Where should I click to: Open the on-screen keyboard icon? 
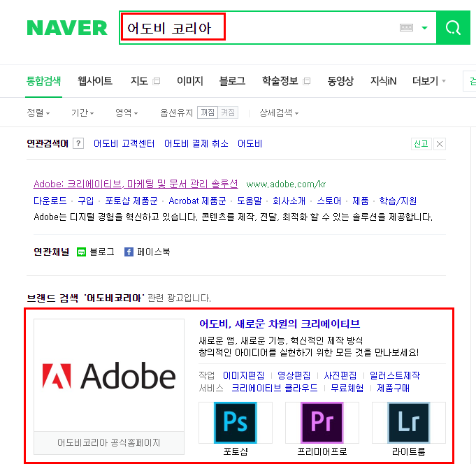coord(406,28)
